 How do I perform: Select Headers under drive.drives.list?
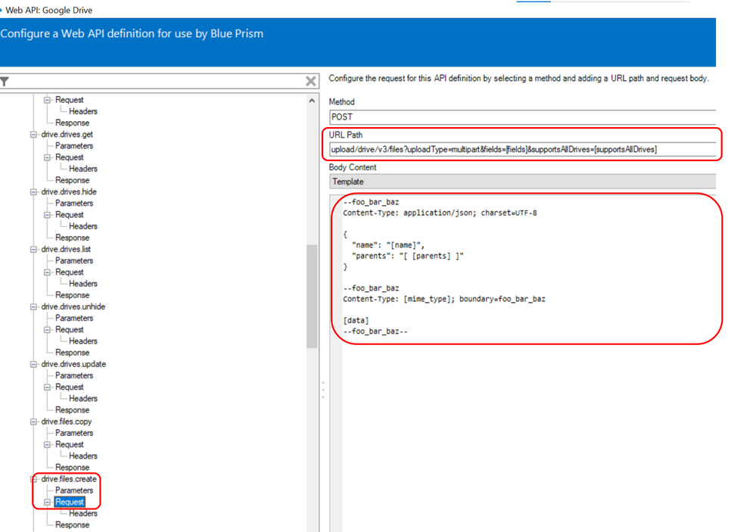83,284
